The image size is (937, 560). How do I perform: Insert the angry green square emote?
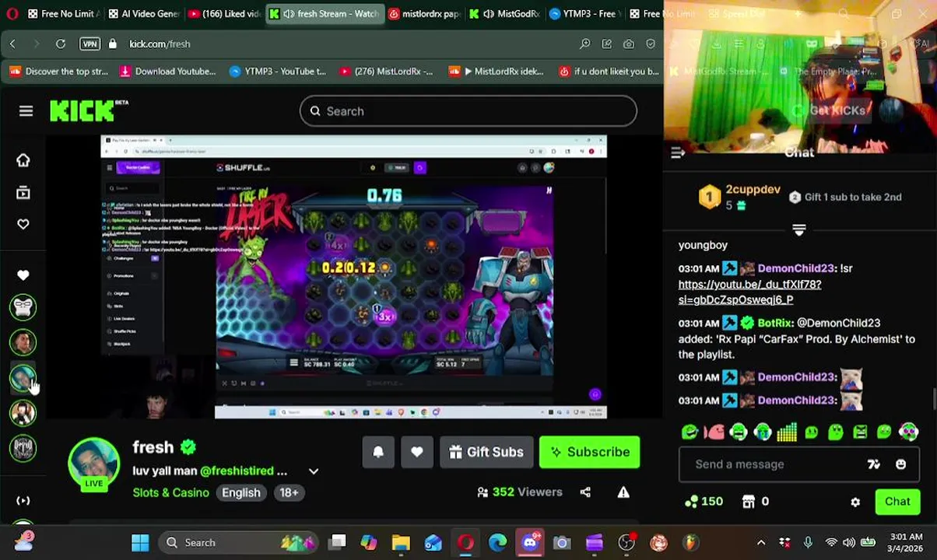860,432
